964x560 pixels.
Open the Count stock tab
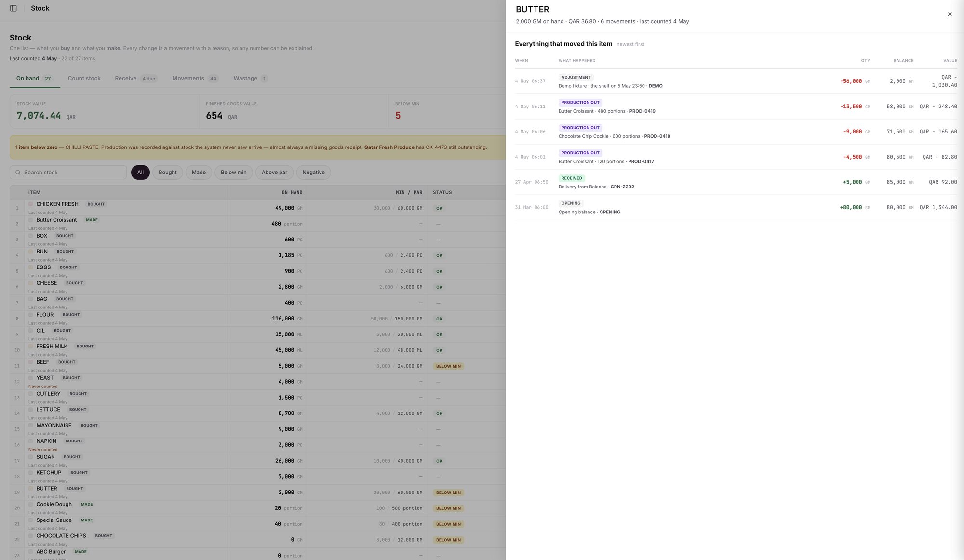click(84, 79)
